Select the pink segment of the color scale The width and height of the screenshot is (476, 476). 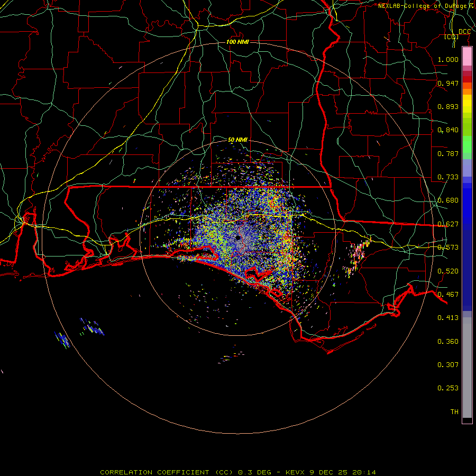(x=467, y=57)
